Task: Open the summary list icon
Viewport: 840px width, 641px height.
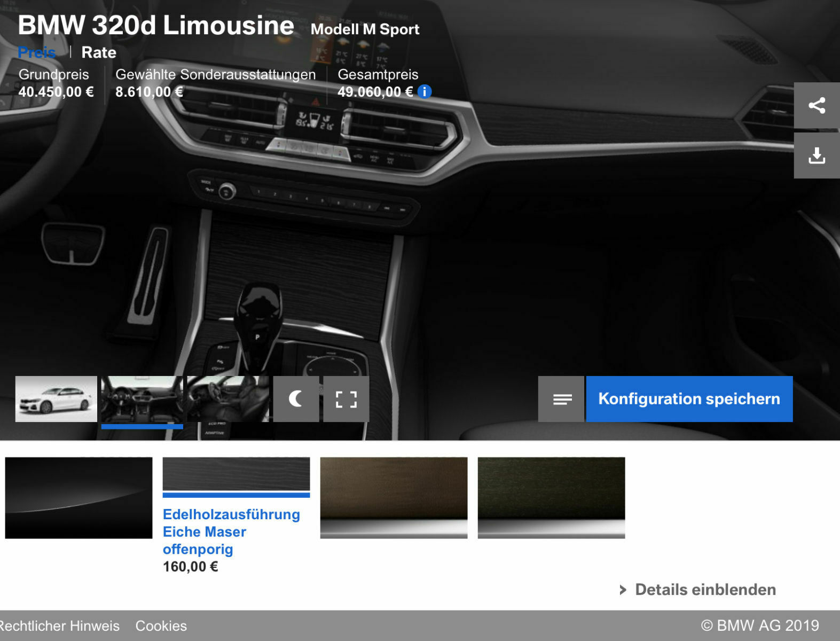Action: click(x=561, y=399)
